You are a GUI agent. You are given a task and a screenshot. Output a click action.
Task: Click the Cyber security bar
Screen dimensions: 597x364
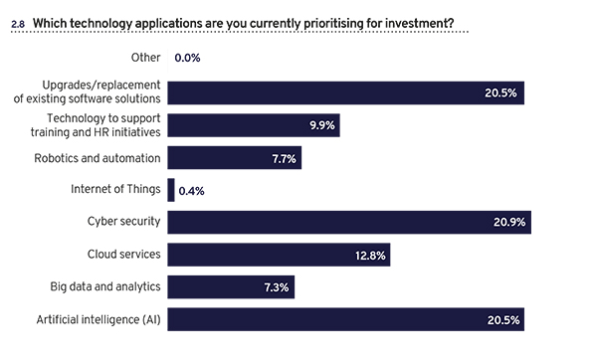349,223
